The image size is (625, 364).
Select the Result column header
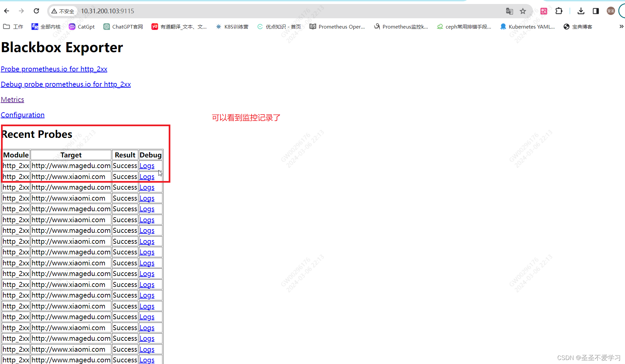pos(125,155)
